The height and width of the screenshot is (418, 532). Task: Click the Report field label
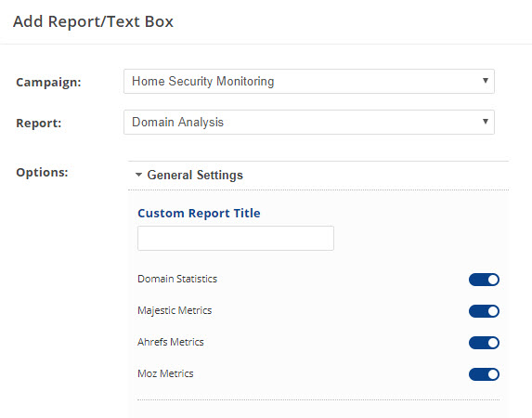click(x=39, y=123)
